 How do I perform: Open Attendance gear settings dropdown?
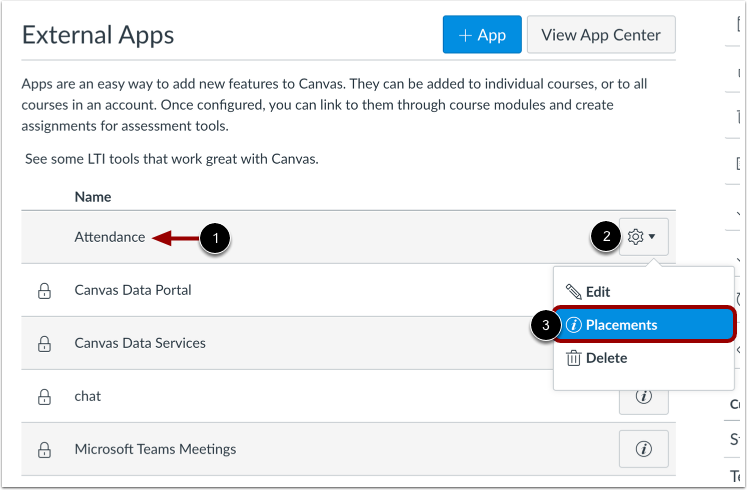pos(643,237)
